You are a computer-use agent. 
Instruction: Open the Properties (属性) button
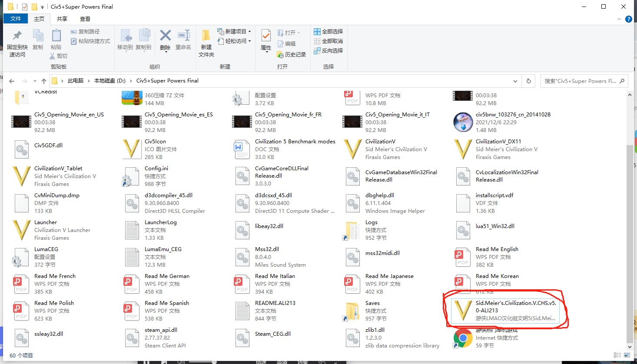[x=266, y=40]
